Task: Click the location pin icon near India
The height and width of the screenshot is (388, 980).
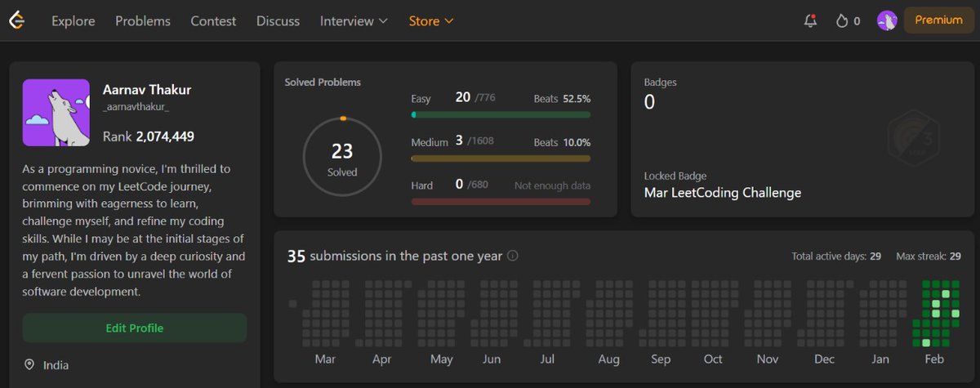Action: (x=29, y=364)
